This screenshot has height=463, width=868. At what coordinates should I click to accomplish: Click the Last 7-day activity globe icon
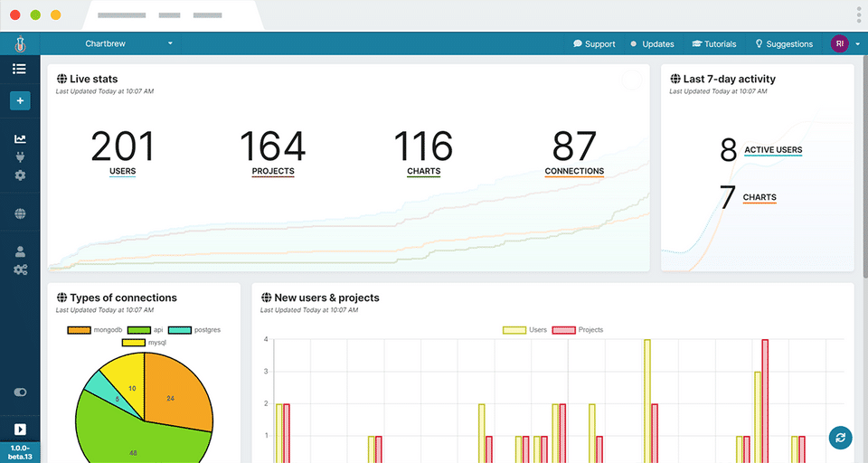point(675,80)
